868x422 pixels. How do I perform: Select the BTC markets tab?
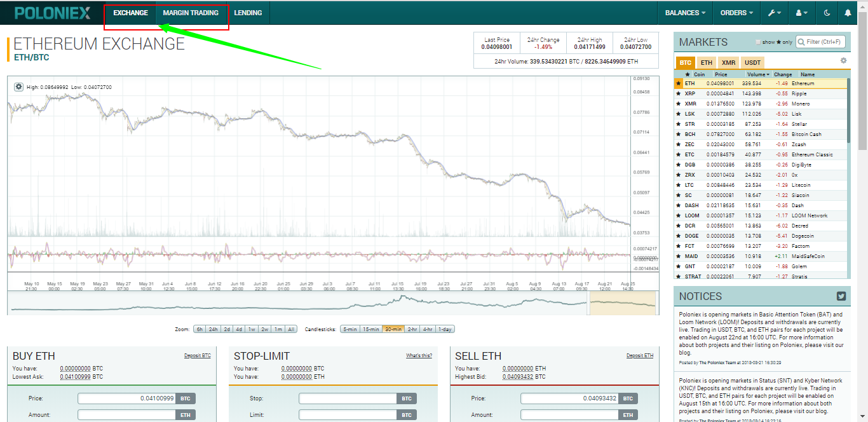coord(685,63)
